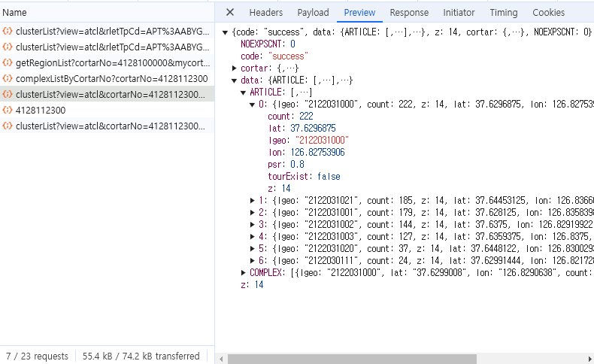Switch to the Headers tab
Screen dimensions: 594x364
(266, 13)
